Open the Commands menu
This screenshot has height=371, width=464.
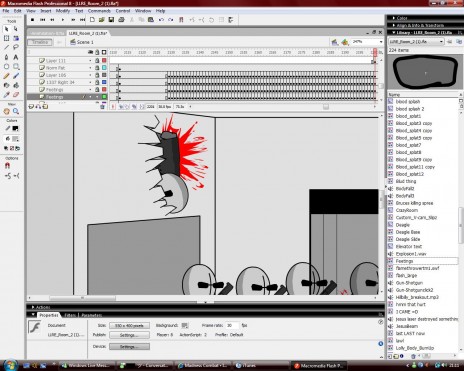(99, 11)
